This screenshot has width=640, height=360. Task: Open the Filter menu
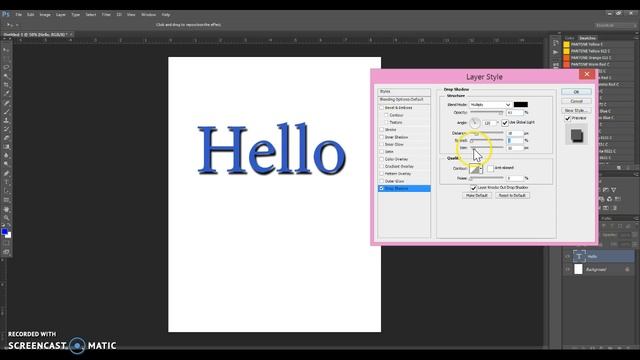click(x=106, y=15)
